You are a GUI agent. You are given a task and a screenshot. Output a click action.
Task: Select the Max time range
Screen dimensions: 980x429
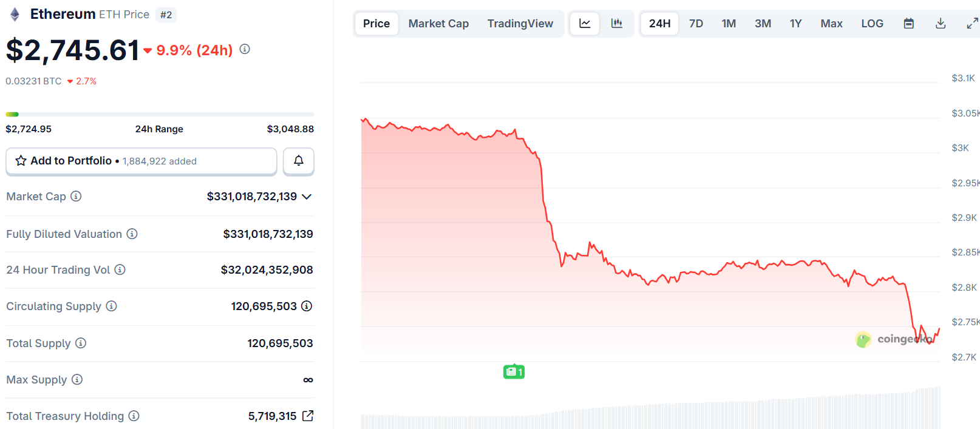pyautogui.click(x=831, y=24)
